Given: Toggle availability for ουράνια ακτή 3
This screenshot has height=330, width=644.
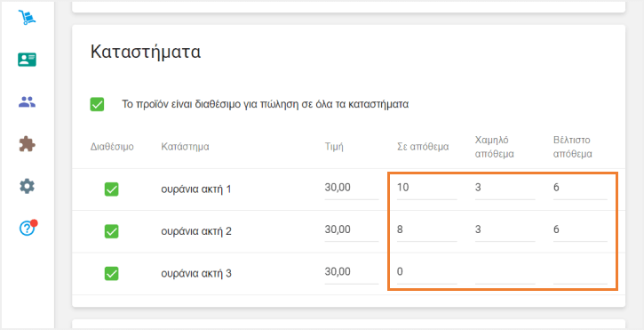Looking at the screenshot, I should point(111,273).
